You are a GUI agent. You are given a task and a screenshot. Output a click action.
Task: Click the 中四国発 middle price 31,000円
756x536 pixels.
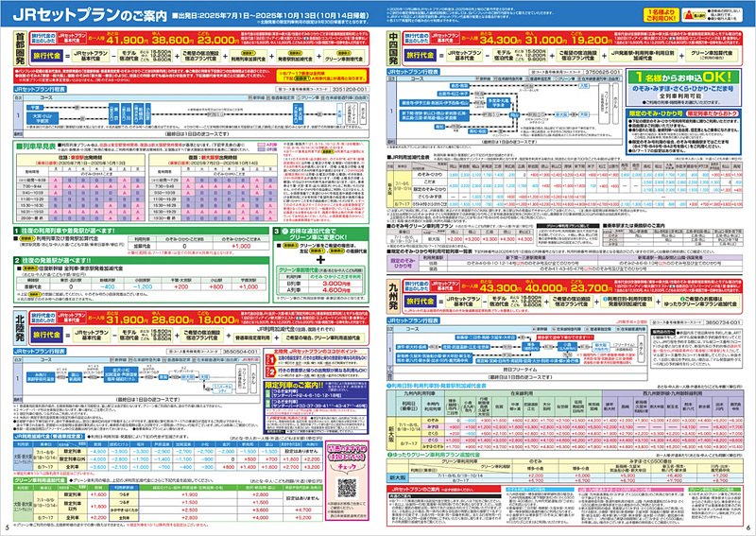[x=547, y=40]
